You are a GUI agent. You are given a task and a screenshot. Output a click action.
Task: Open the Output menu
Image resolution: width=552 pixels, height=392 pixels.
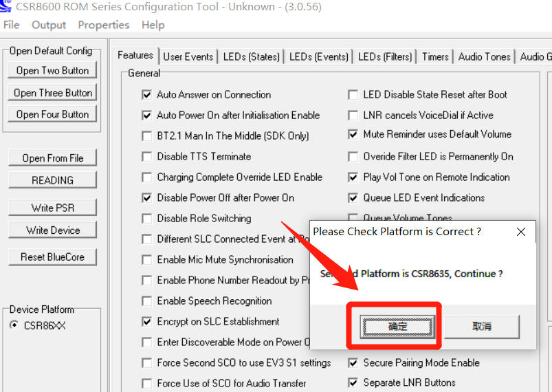[49, 25]
